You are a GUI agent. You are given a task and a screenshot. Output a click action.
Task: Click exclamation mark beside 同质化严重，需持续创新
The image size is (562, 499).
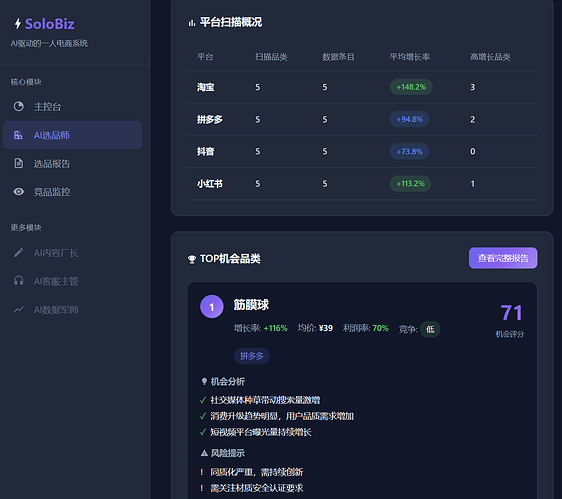point(202,472)
